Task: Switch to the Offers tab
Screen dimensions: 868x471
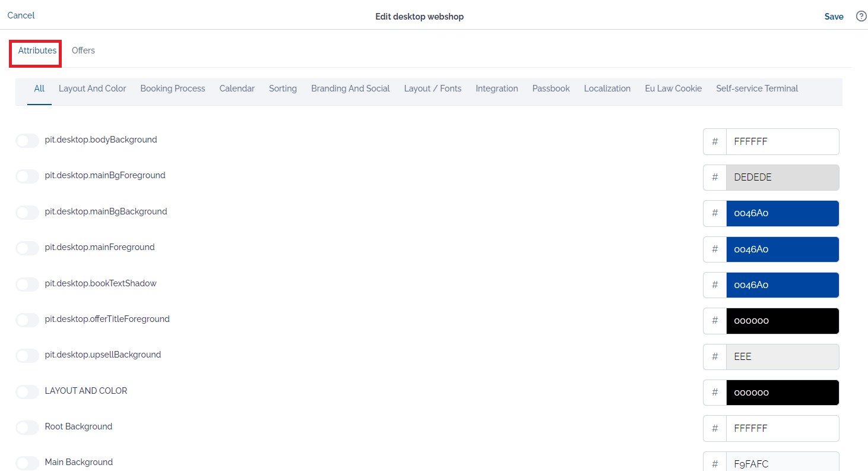Action: (83, 50)
